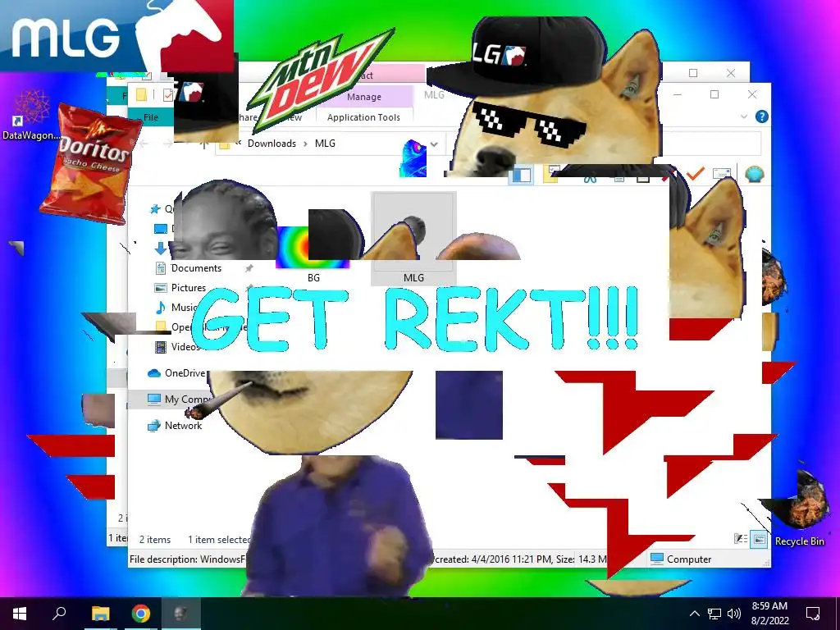This screenshot has width=840, height=630.
Task: Open the volume control tray icon
Action: (733, 614)
